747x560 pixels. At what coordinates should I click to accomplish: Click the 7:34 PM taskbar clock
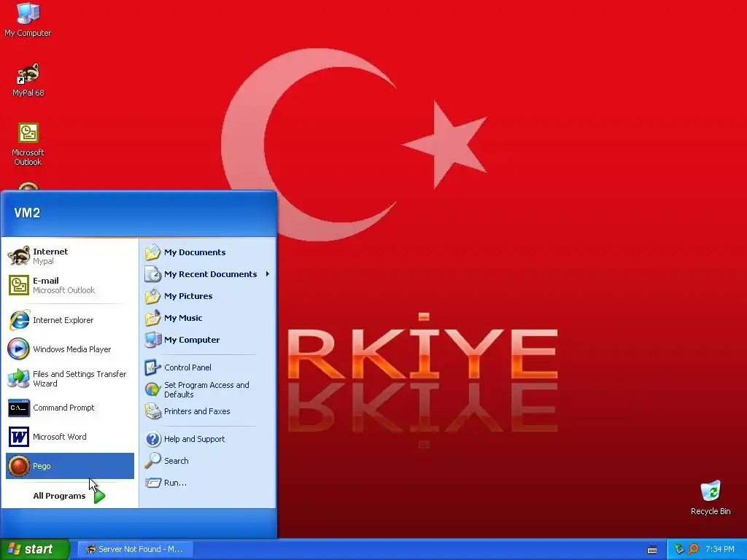720,549
